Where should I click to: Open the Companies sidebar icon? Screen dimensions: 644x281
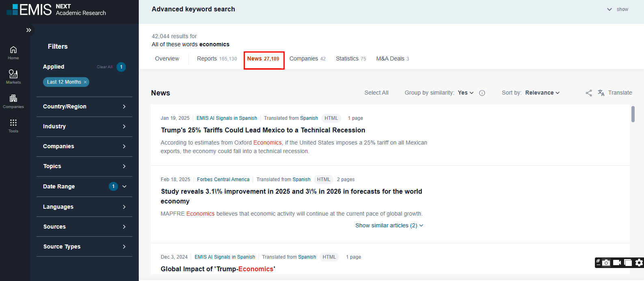[x=13, y=101]
